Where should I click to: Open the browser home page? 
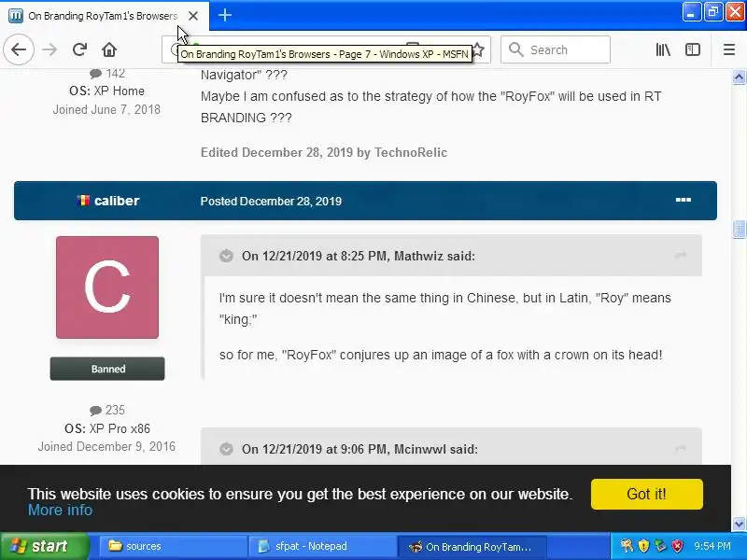coord(109,49)
